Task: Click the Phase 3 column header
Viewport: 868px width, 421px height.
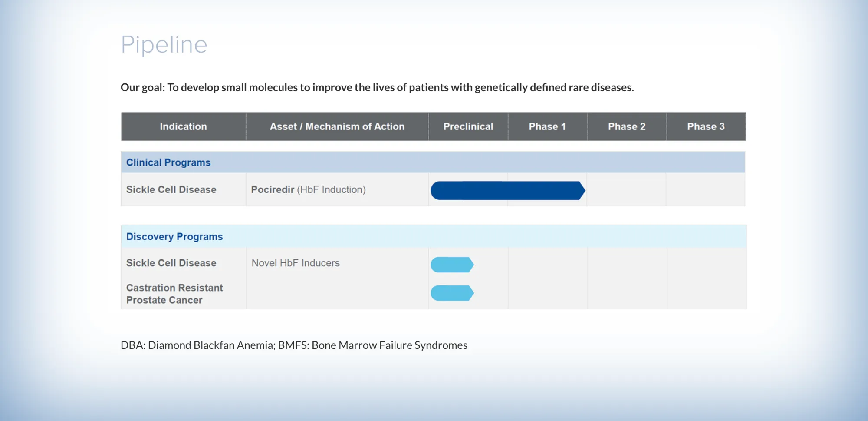Action: pos(706,126)
